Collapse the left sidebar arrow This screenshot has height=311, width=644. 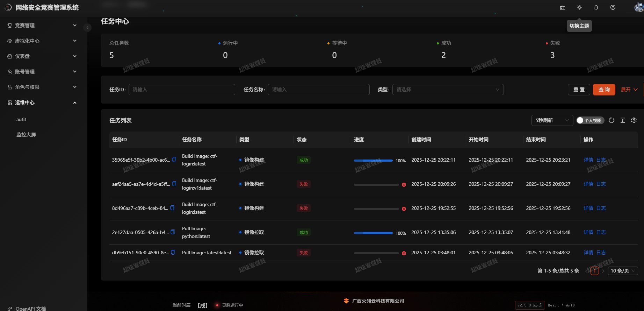(87, 28)
